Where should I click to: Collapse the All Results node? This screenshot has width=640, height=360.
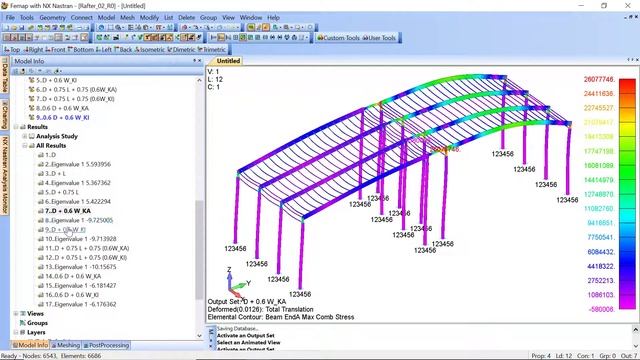click(24, 146)
